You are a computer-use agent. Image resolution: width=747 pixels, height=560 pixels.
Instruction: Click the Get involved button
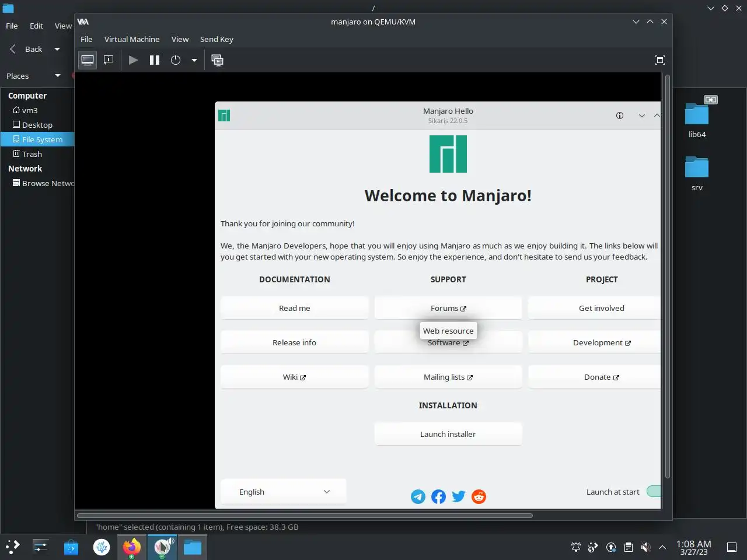pyautogui.click(x=595, y=308)
